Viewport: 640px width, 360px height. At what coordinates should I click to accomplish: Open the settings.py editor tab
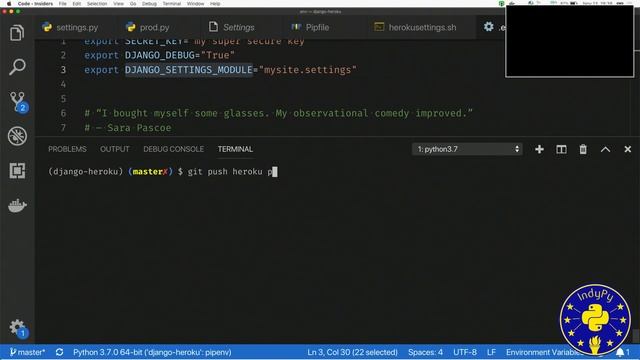70,27
